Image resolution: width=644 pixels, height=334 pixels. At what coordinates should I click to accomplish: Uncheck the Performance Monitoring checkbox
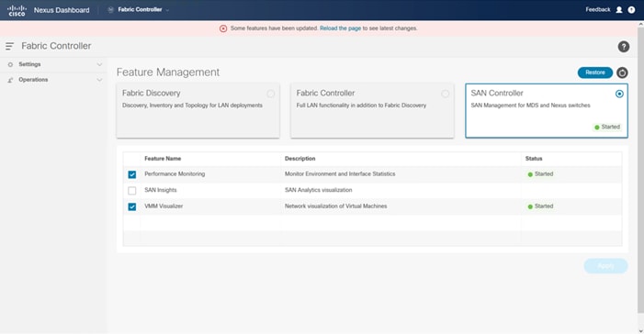(x=132, y=174)
